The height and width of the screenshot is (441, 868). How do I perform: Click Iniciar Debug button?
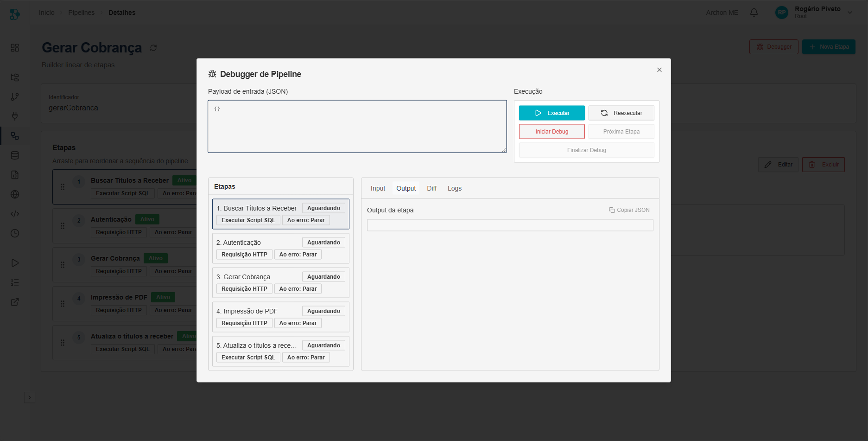click(551, 132)
